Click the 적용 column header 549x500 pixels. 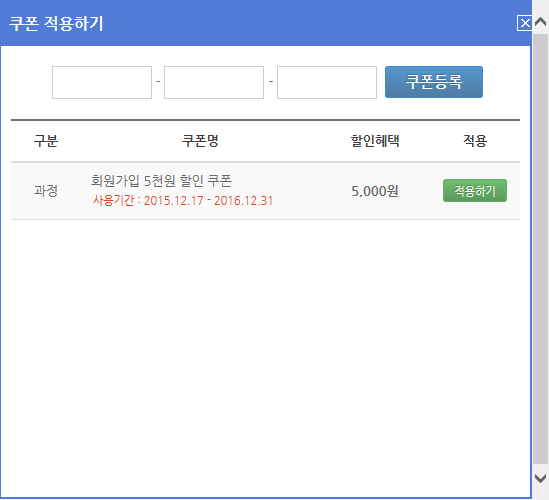[x=475, y=141]
